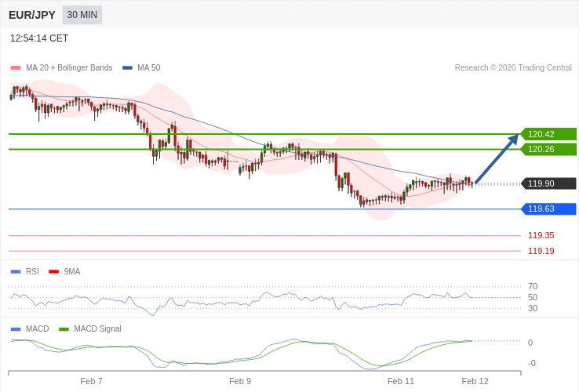Image resolution: width=579 pixels, height=392 pixels.
Task: Select the 119.63 blue pivot price tag
Action: (548, 209)
